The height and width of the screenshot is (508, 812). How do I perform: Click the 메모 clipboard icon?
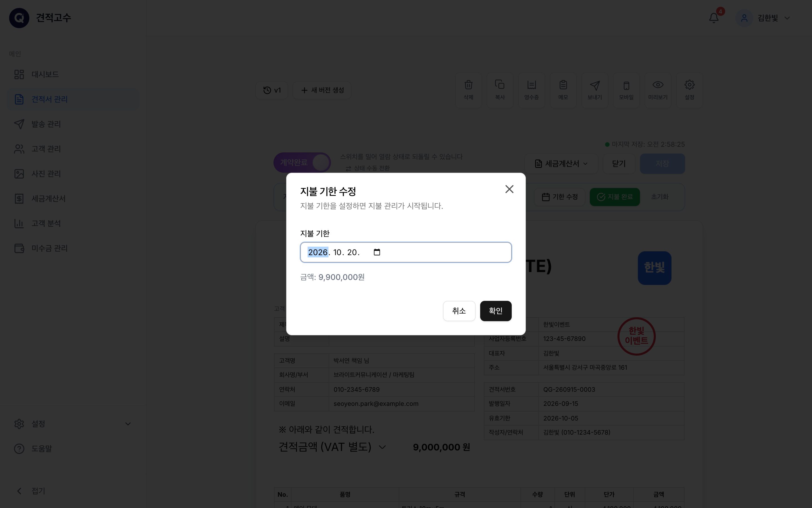point(563,90)
